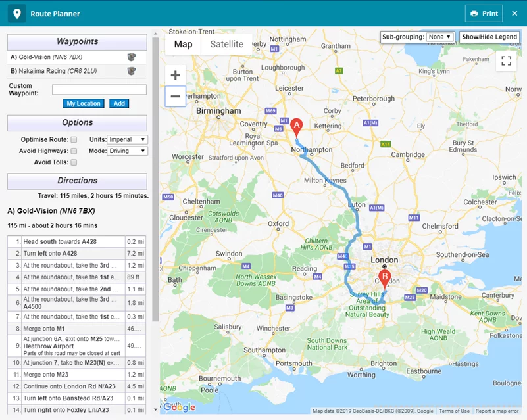
Task: Click the Southampton label on the map
Action: tap(264, 350)
